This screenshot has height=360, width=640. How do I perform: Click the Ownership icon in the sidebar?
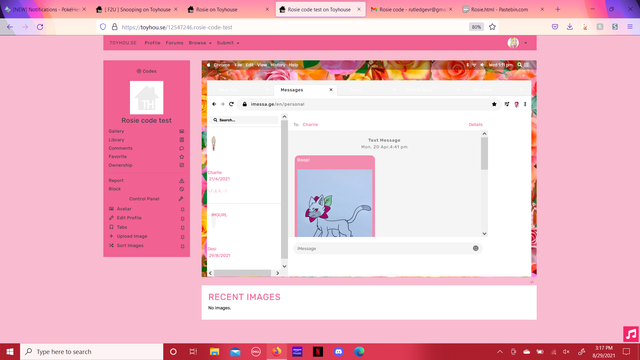coord(182,165)
